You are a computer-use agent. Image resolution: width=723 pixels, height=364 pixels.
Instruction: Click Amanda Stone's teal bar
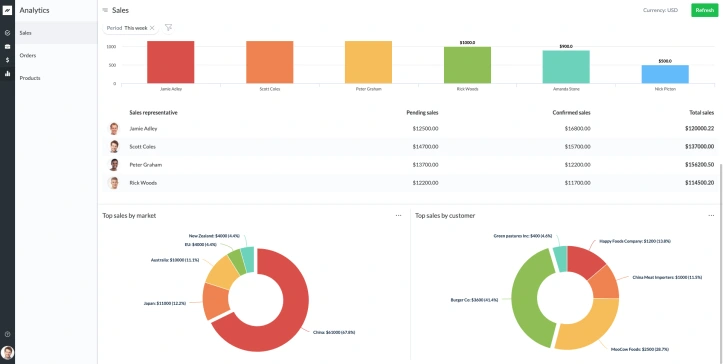click(566, 67)
